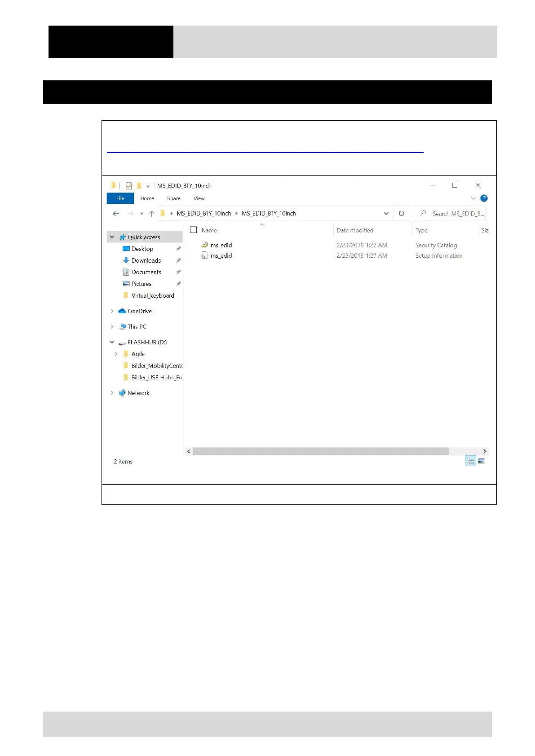Go up one folder level
The image size is (535, 756).
(x=152, y=214)
